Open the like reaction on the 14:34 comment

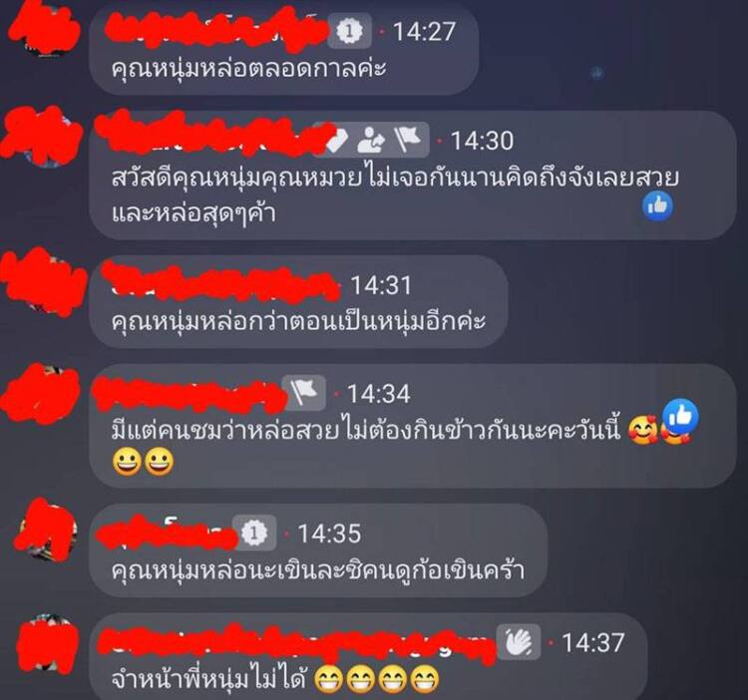click(x=681, y=416)
